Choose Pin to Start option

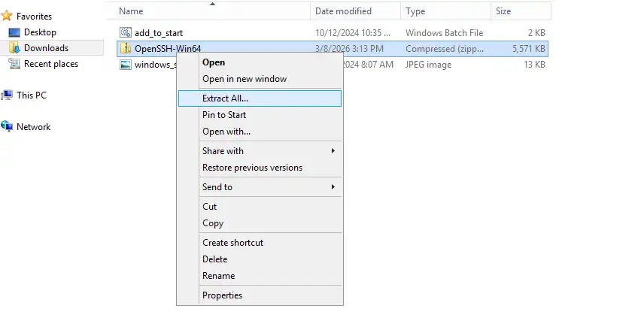coord(224,115)
